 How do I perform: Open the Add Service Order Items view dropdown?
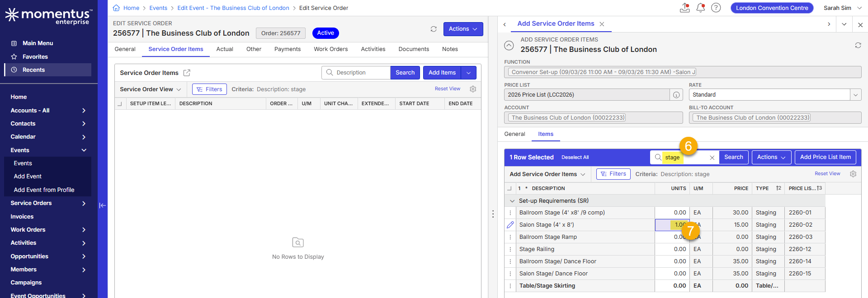[x=547, y=174]
